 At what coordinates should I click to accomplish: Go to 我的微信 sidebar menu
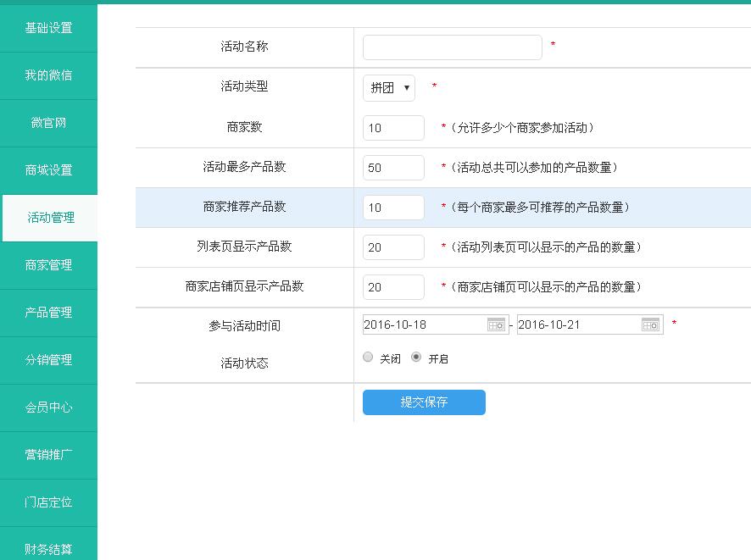[48, 75]
